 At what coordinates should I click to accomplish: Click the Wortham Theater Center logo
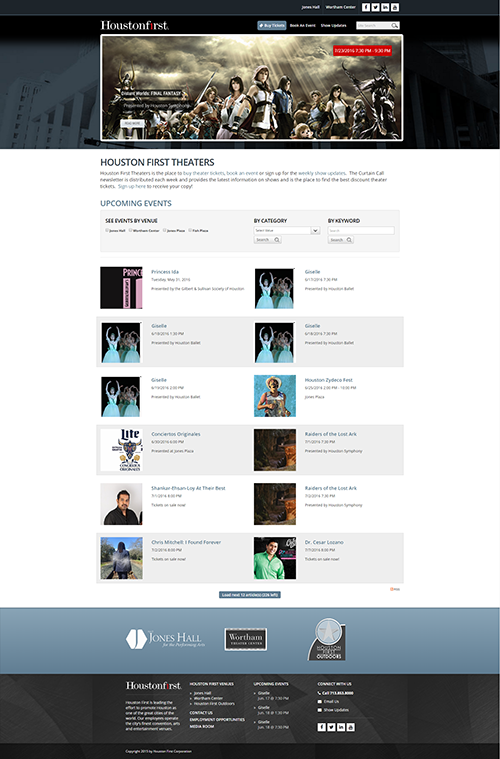(245, 639)
